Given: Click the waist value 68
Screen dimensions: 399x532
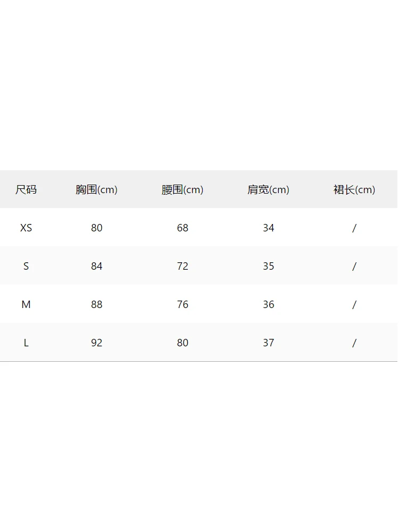Looking at the screenshot, I should (x=182, y=228).
